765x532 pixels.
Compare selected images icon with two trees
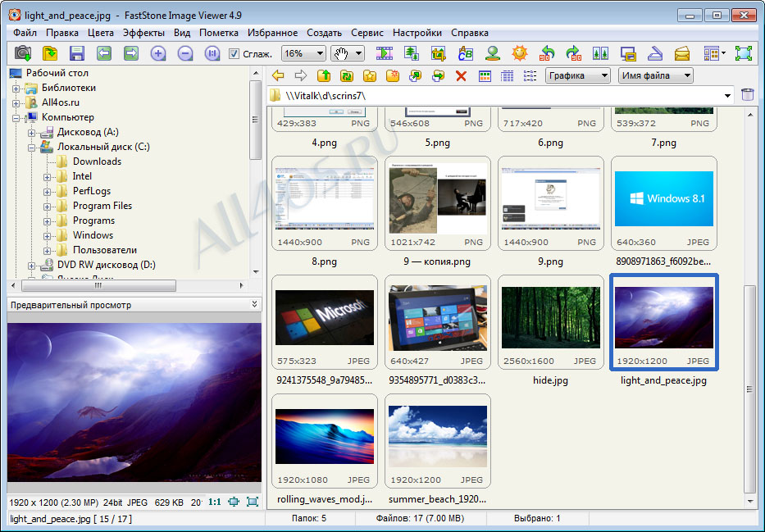coord(600,53)
